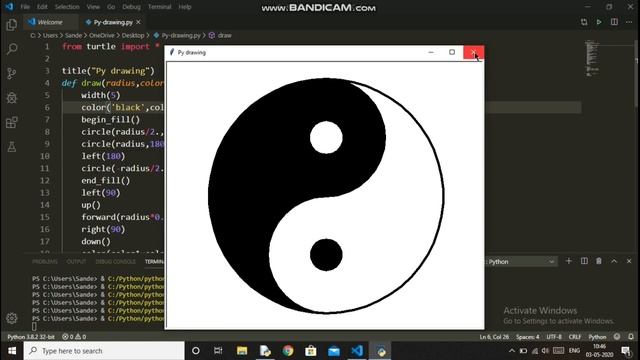Open the Extensions view in activity bar
This screenshot has width=640, height=360.
(x=11, y=122)
